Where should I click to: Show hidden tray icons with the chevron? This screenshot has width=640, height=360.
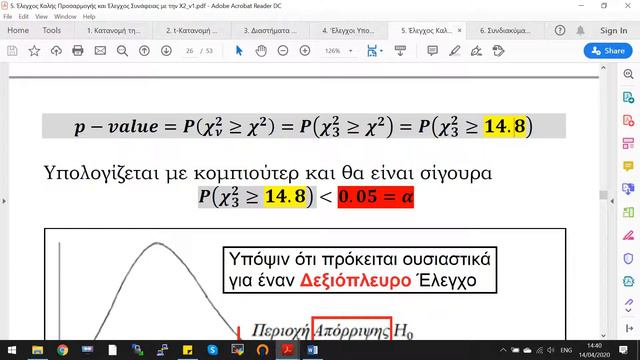(503, 350)
